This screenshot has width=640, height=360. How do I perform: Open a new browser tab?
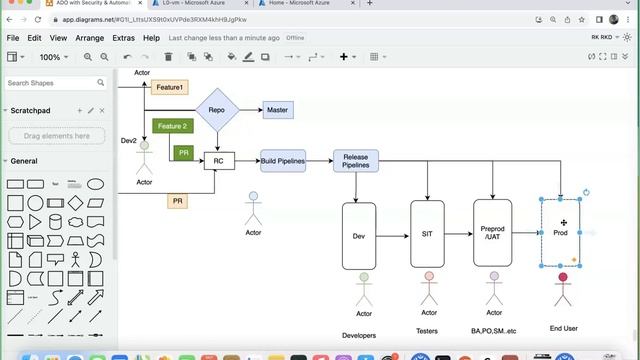pyautogui.click(x=369, y=3)
